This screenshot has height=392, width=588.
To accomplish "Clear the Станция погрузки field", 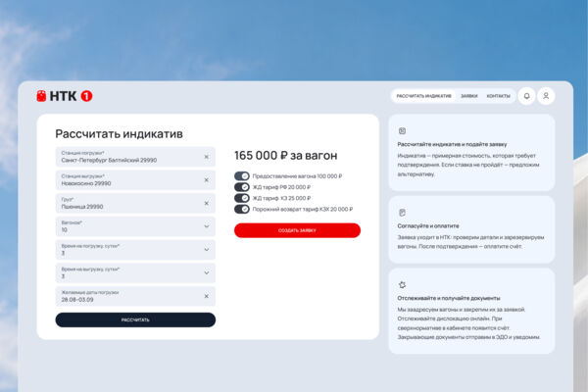I will (x=206, y=157).
